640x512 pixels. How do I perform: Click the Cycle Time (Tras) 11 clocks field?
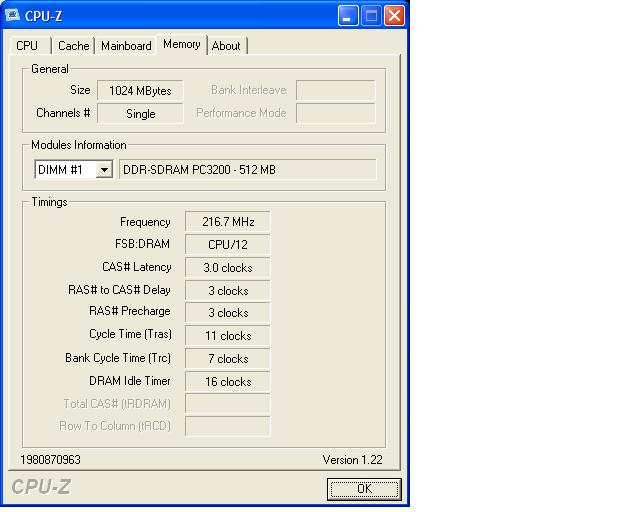point(227,336)
